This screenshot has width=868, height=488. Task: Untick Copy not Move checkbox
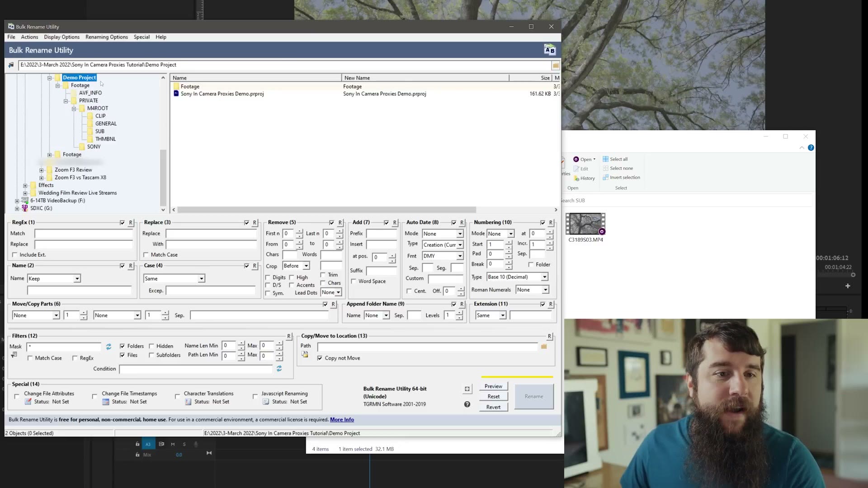[x=320, y=358]
